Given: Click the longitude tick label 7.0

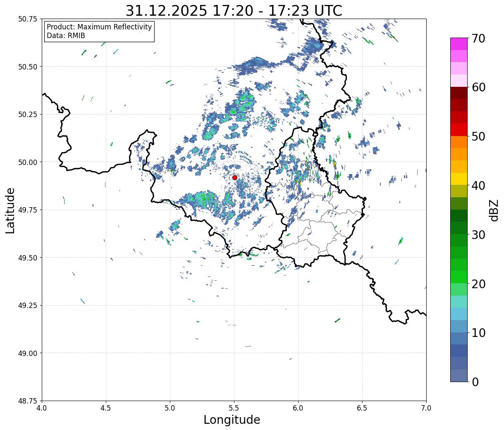Looking at the screenshot, I should (x=426, y=408).
